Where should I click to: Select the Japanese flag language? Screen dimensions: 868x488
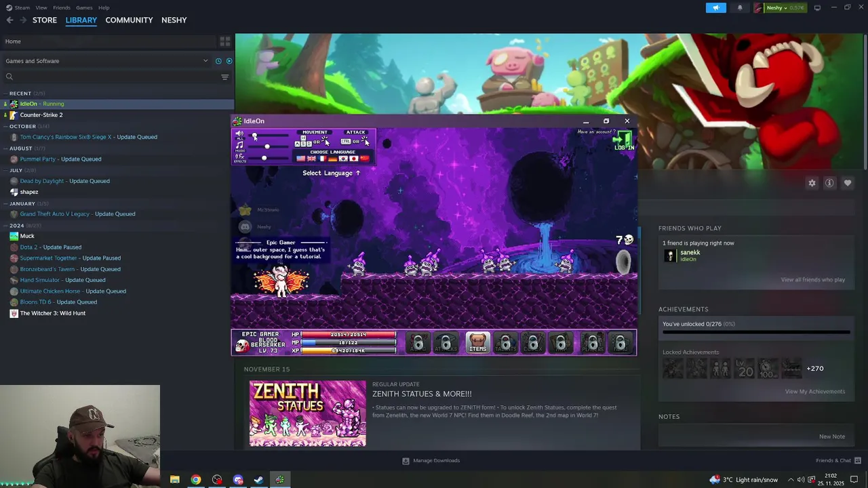tap(354, 159)
